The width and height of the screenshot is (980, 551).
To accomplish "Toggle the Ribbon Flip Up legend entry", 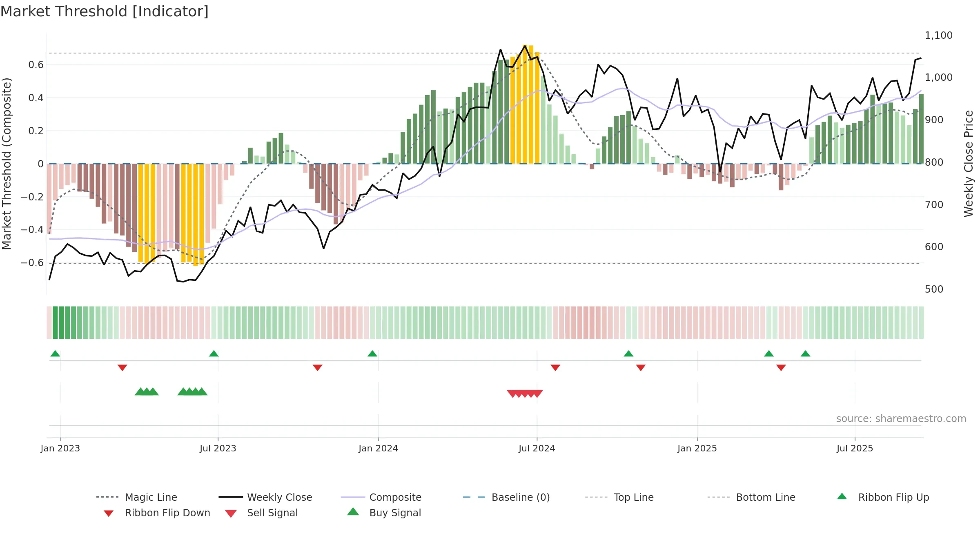I will [883, 497].
